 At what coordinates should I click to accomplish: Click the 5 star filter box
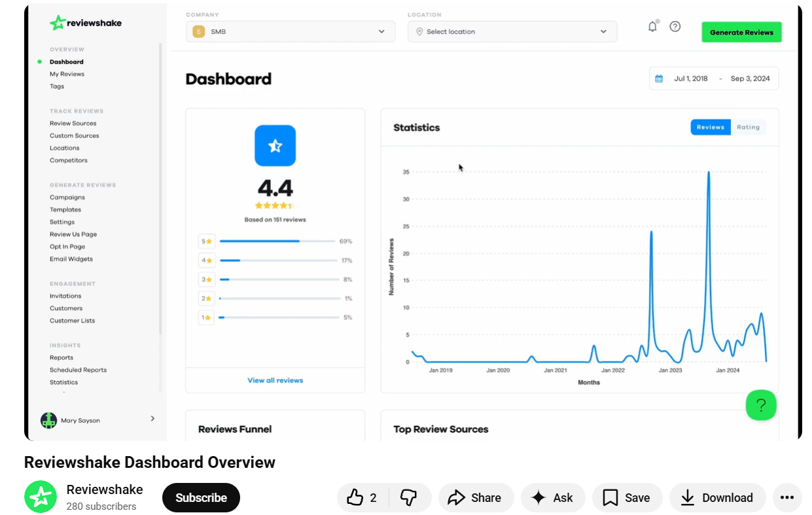click(206, 241)
